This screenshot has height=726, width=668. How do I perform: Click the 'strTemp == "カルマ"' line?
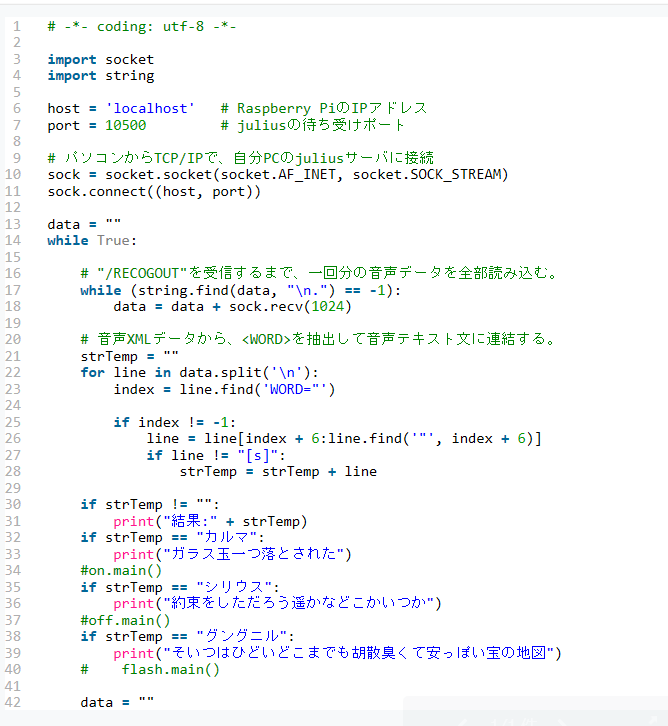tap(172, 538)
